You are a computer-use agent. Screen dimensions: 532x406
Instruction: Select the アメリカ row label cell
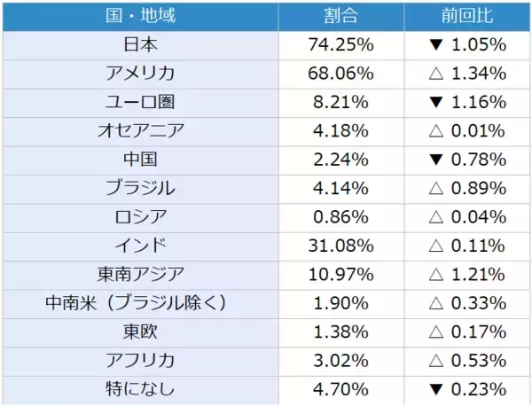(x=141, y=73)
